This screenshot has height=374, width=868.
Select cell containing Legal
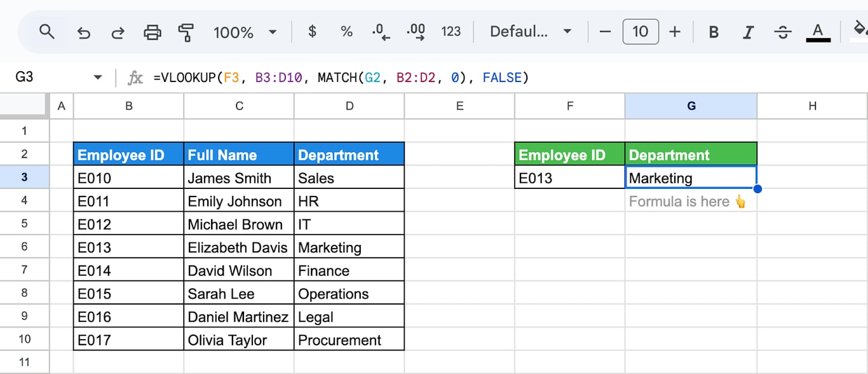tap(349, 316)
